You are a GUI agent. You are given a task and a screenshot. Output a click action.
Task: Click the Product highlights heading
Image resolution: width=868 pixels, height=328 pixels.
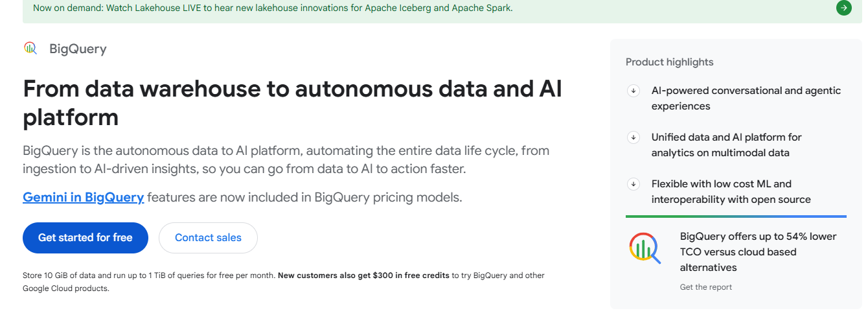tap(669, 62)
